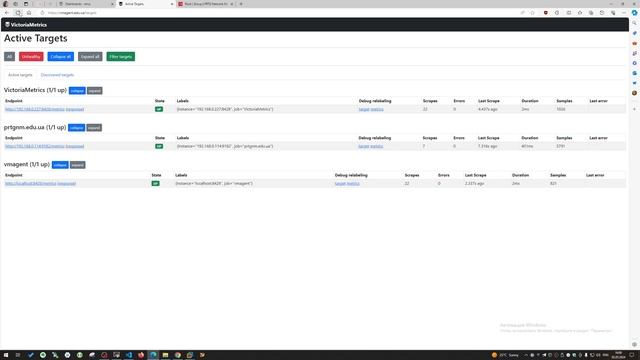This screenshot has height=360, width=640.
Task: Open the localhost vmagent endpoint link
Action: (31, 184)
